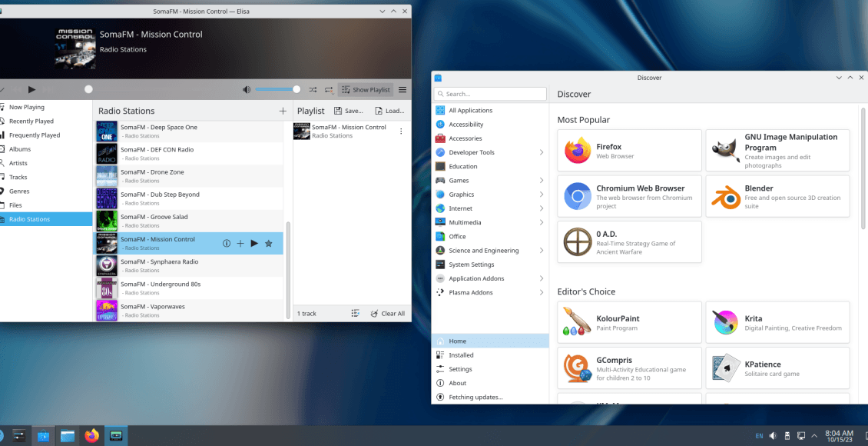This screenshot has width=868, height=446.
Task: Add a radio station with the plus icon
Action: (x=283, y=110)
